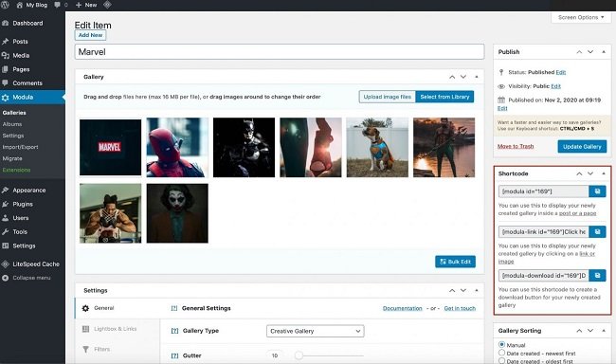Click the Collapse menu arrow icon
Viewport: 616px width, 364px height.
(x=5, y=278)
